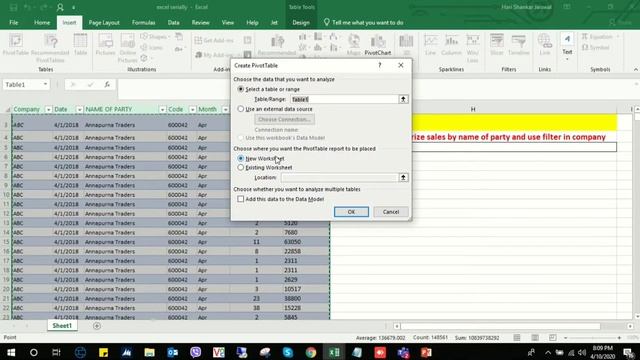Click the Sheet1 worksheet tab

point(62,326)
